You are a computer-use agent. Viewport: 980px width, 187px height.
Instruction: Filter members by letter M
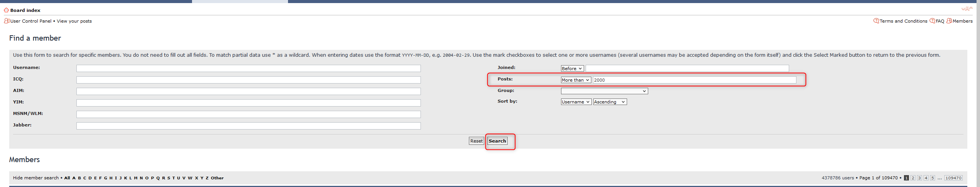point(136,178)
